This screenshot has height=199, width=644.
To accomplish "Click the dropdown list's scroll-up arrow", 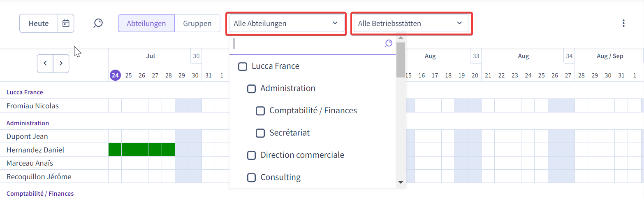I will pos(401,38).
